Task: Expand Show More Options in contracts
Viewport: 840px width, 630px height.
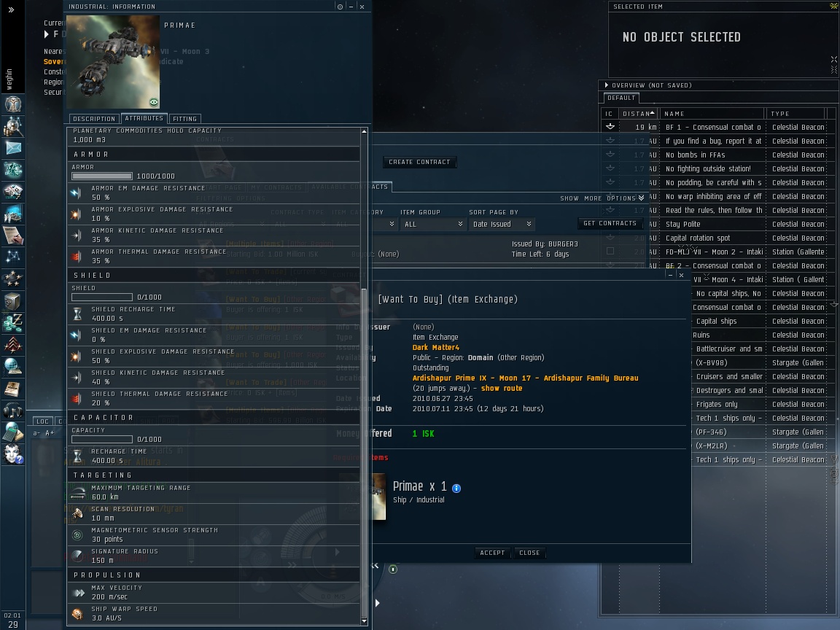Action: (x=602, y=198)
